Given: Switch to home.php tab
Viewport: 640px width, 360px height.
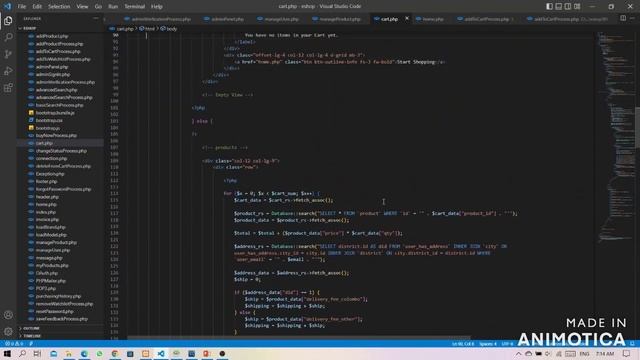Looking at the screenshot, I should [x=430, y=19].
